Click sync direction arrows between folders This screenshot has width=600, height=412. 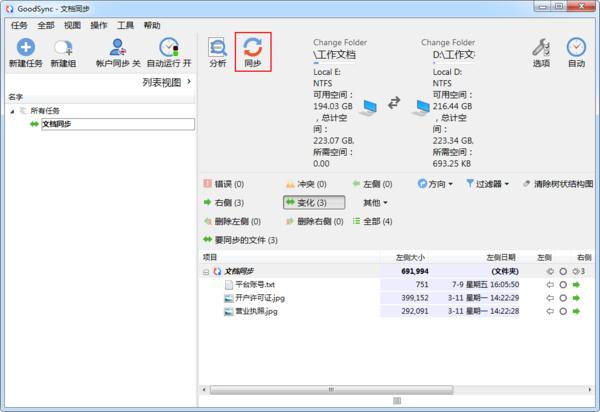395,103
